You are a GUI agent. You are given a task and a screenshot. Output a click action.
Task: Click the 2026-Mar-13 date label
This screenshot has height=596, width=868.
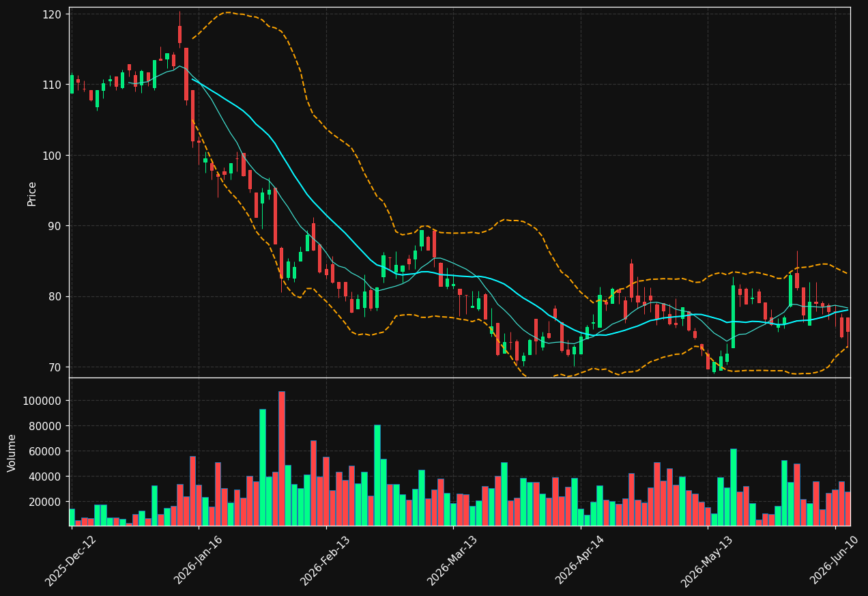[x=452, y=560]
